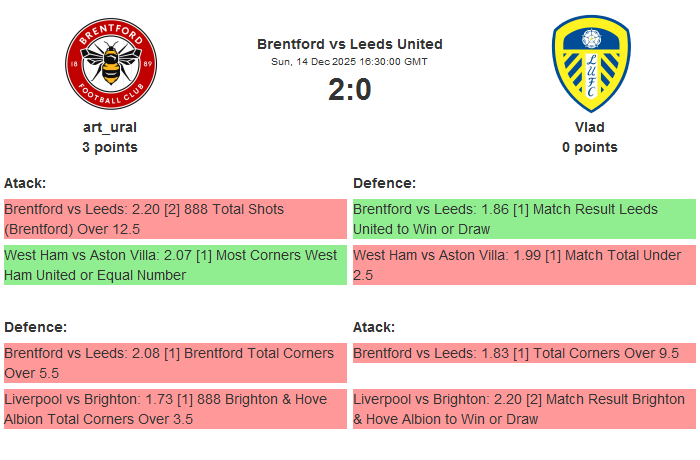Select the Most Corners West Ham bet

(x=175, y=265)
